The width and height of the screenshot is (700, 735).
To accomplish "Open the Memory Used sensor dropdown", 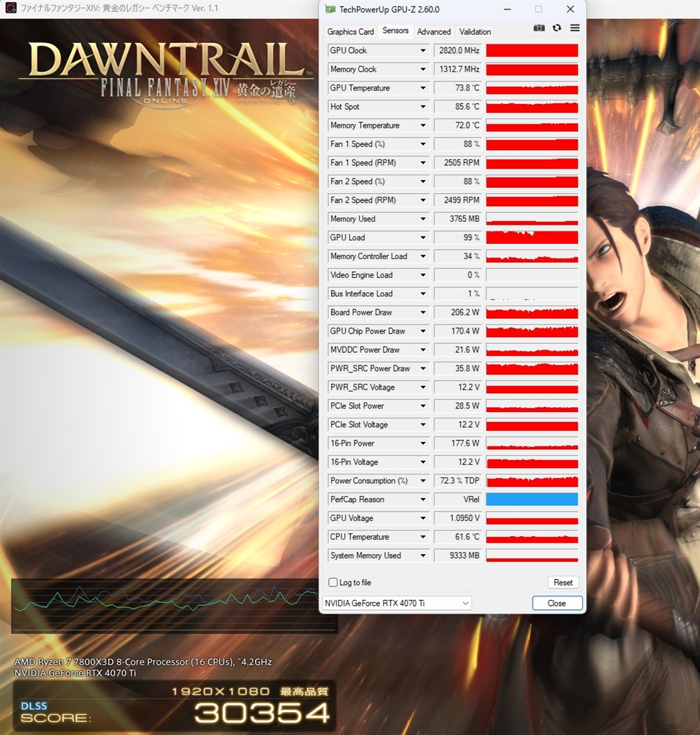I will (x=423, y=219).
